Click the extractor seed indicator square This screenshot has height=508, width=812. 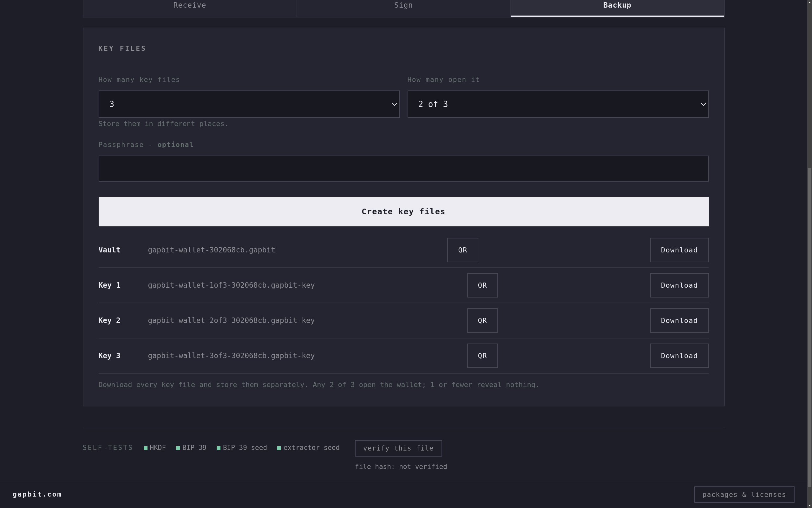pyautogui.click(x=279, y=448)
